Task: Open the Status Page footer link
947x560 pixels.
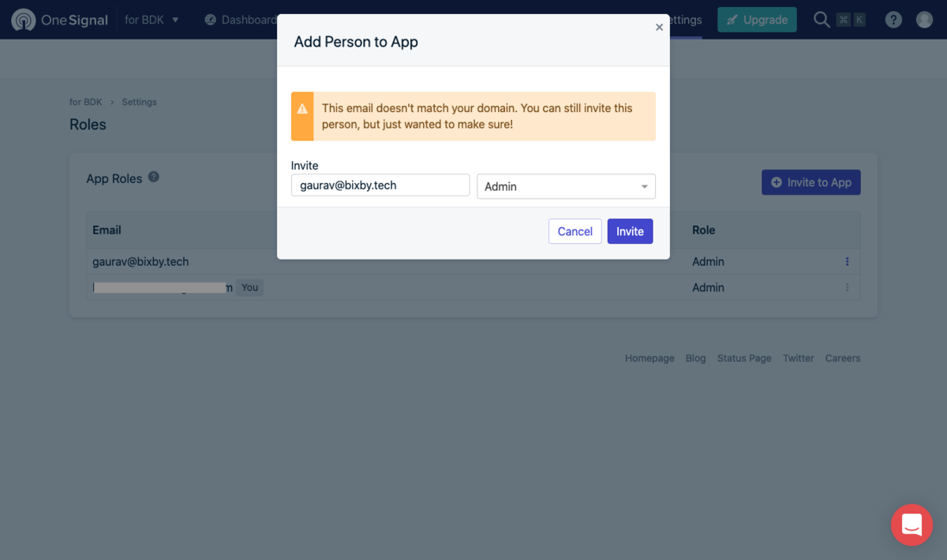Action: 744,358
